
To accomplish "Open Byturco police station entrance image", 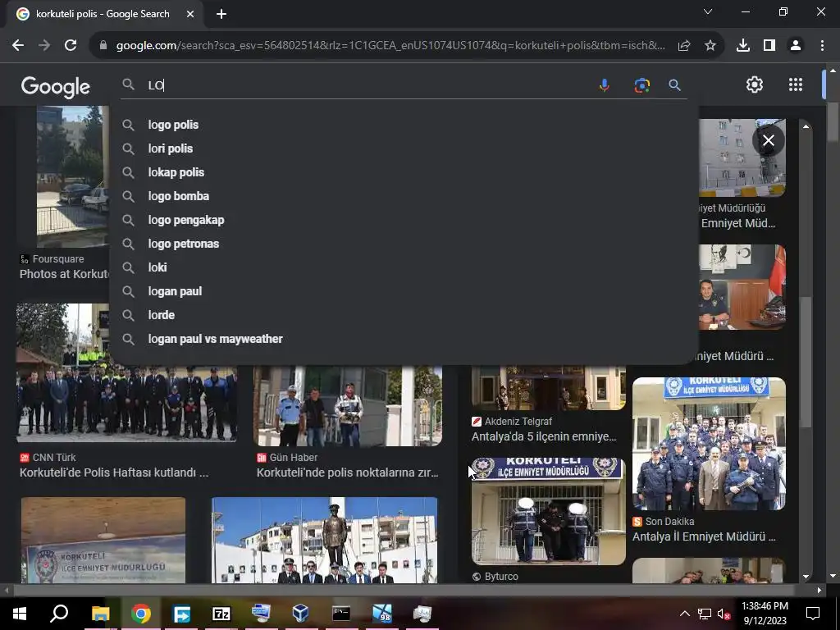I will (x=549, y=511).
